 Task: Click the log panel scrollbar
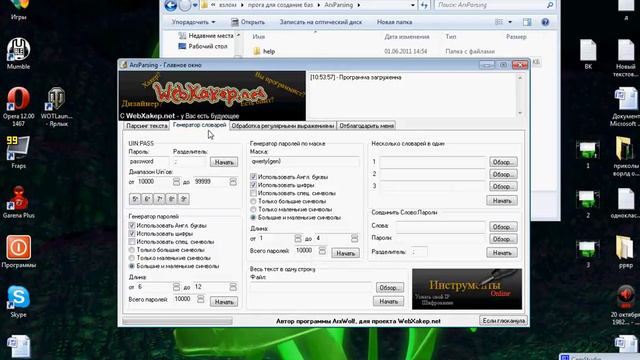pyautogui.click(x=520, y=95)
